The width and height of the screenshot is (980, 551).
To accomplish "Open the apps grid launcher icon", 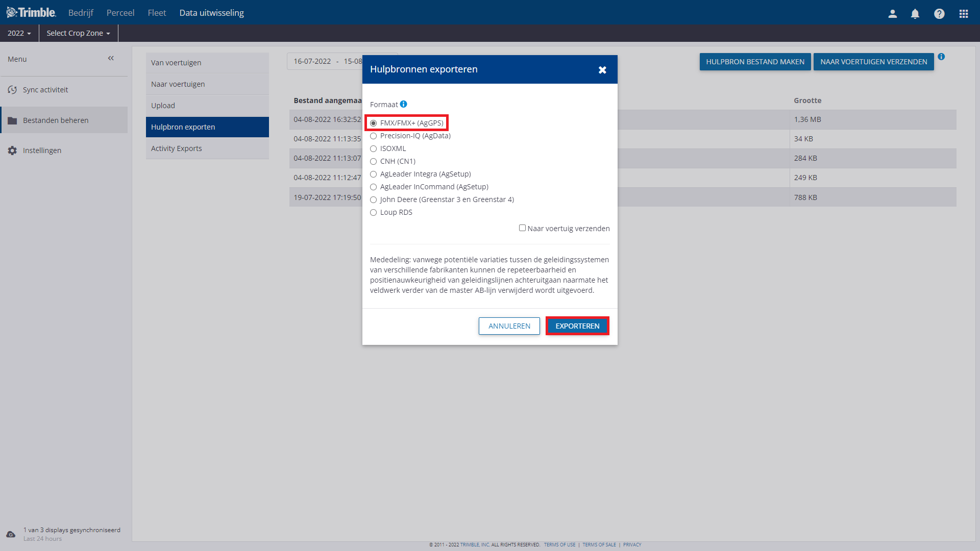I will coord(964,14).
